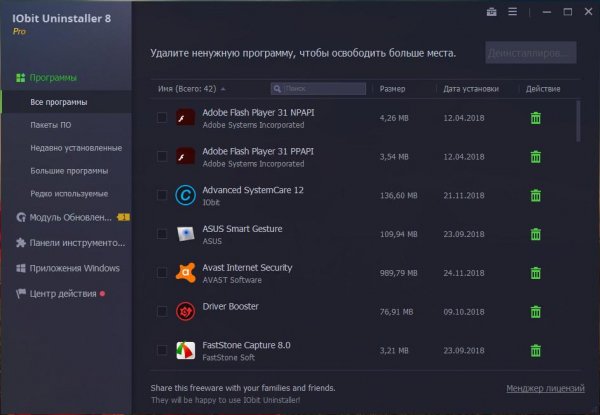
Task: Sort the list by Размер column
Action: 392,89
